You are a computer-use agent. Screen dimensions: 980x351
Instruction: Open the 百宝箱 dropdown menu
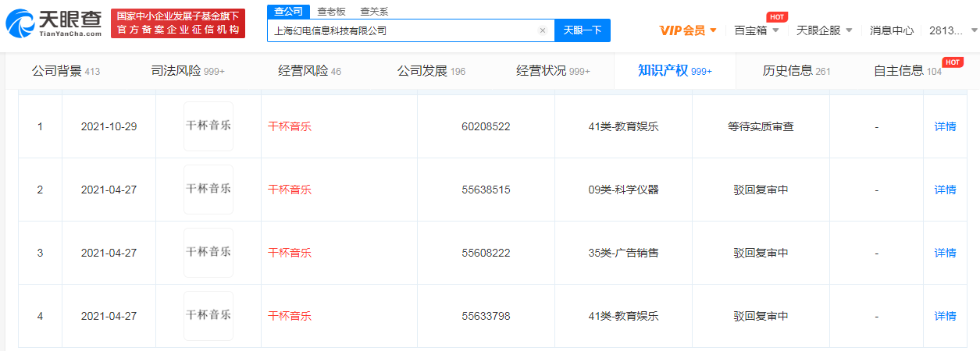tap(757, 30)
